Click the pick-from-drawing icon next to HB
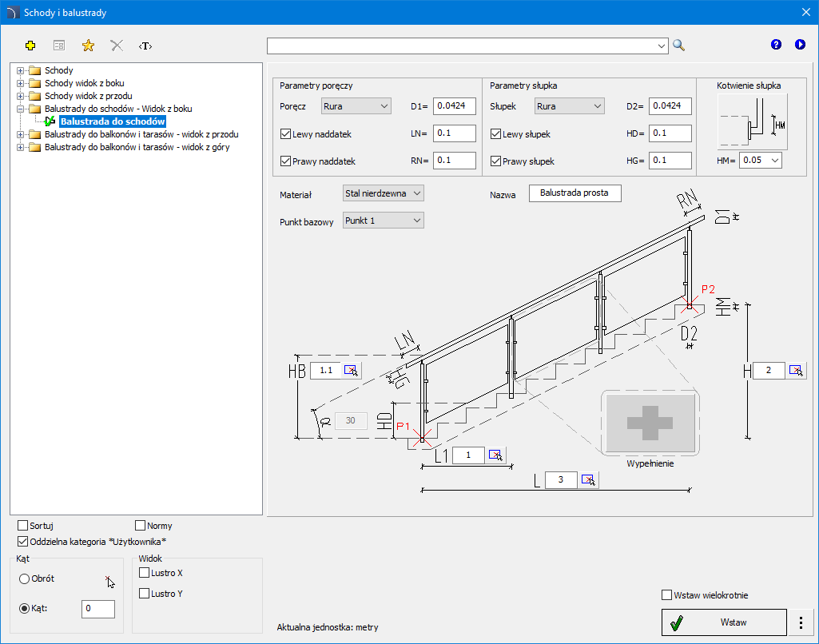Viewport: 819px width, 644px height. pyautogui.click(x=351, y=371)
